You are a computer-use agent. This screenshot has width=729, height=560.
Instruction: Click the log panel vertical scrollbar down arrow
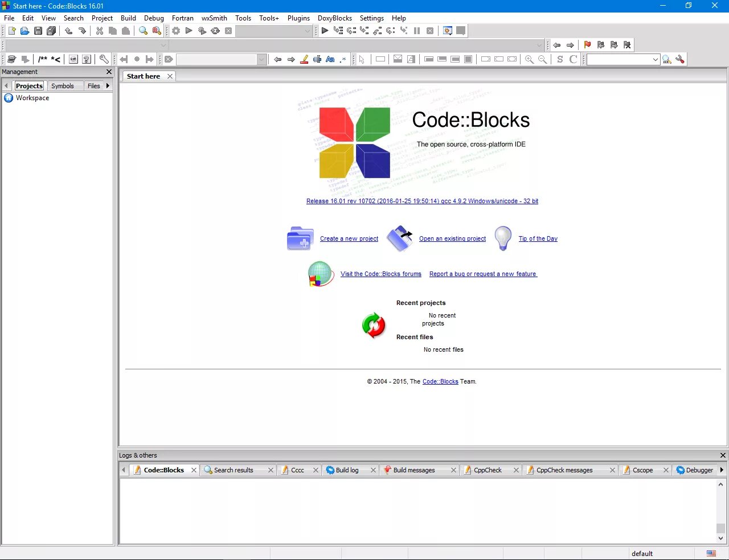point(720,538)
